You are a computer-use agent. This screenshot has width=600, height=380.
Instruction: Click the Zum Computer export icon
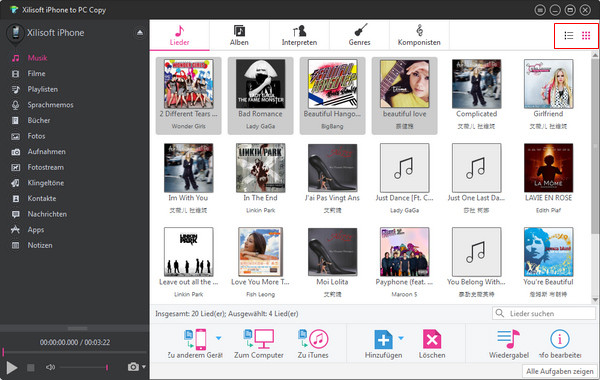click(259, 339)
